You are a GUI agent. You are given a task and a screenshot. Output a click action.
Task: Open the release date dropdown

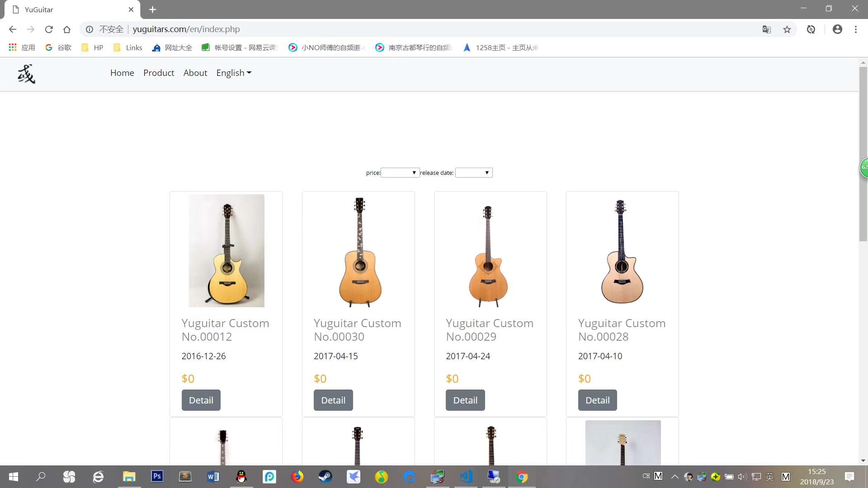click(474, 173)
